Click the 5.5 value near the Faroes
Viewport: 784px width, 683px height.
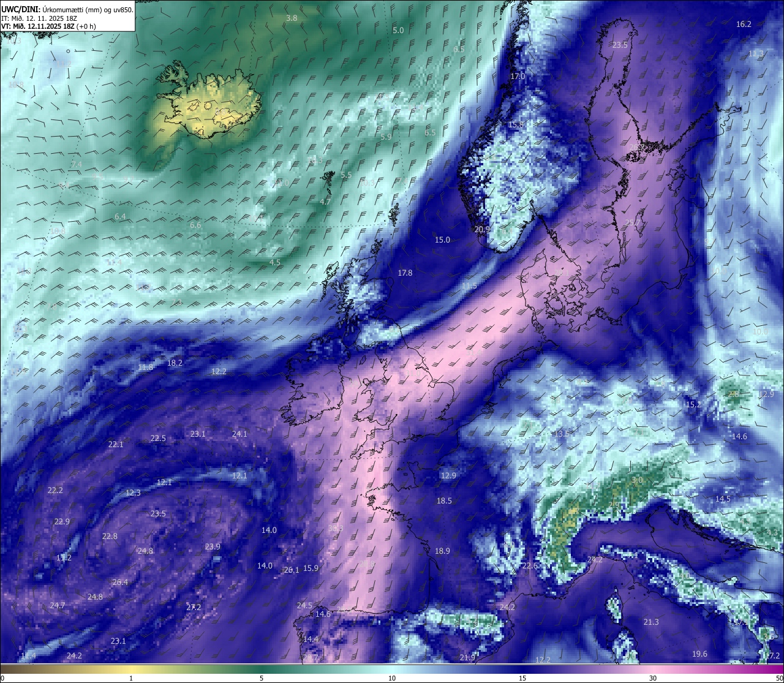point(346,175)
